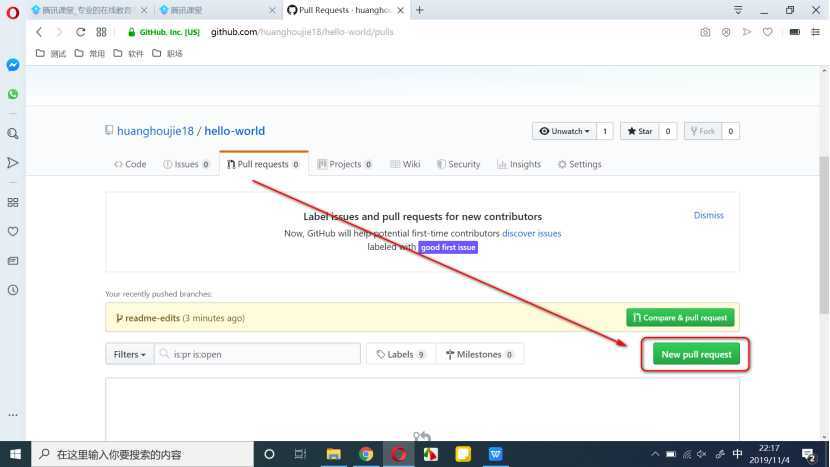Open Speed Dial grid in sidebar

coord(13,202)
